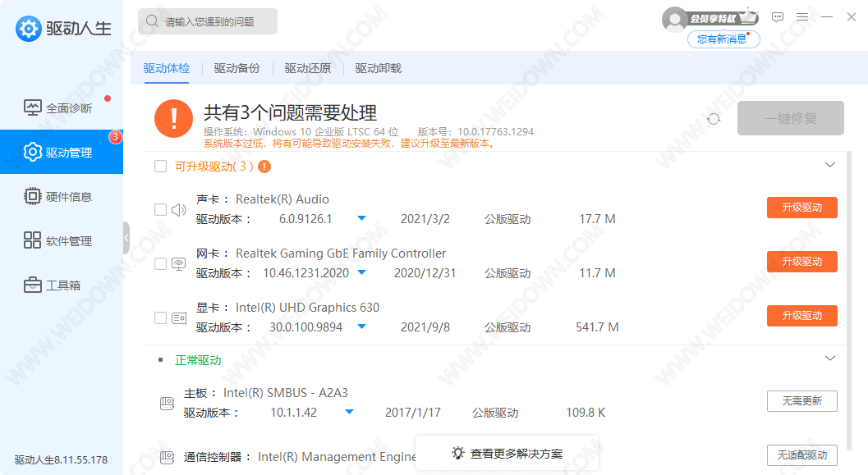The image size is (868, 475).
Task: Check the 可升级驱动 select-all checkbox
Action: 160,167
